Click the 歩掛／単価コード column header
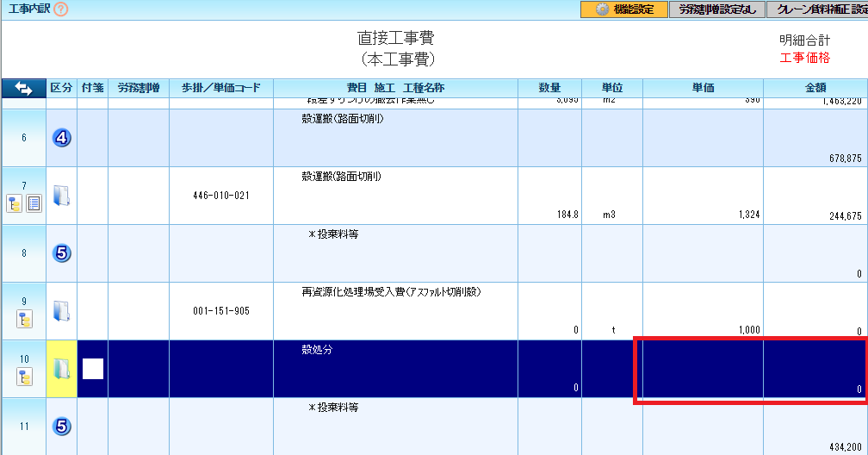This screenshot has height=455, width=868. pyautogui.click(x=221, y=88)
